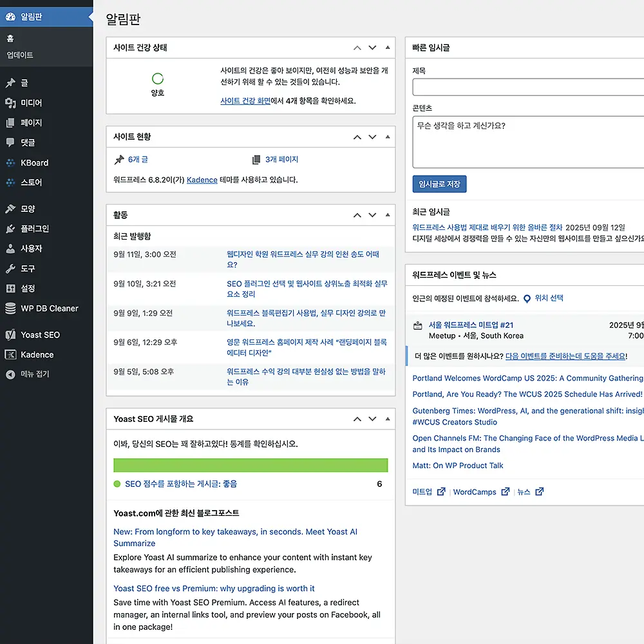The height and width of the screenshot is (644, 644).
Task: Click the Kadence sidebar icon
Action: pyautogui.click(x=10, y=355)
